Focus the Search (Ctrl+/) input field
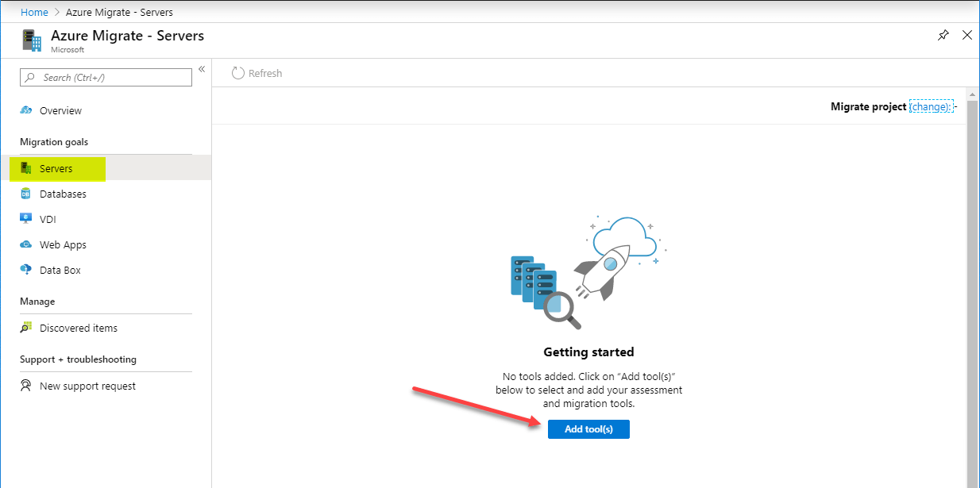The image size is (980, 488). [106, 77]
